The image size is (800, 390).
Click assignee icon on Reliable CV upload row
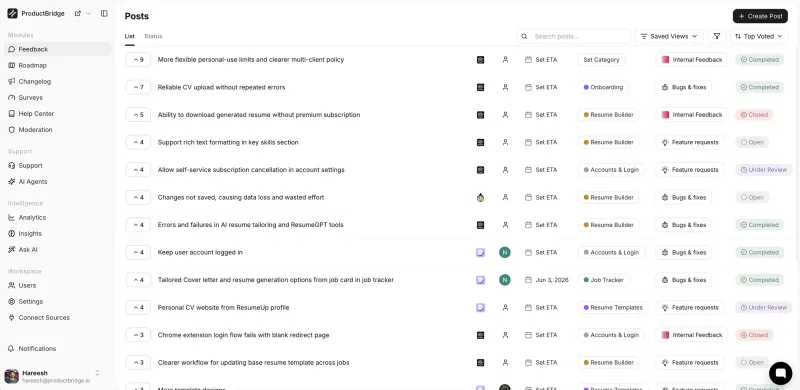[505, 87]
